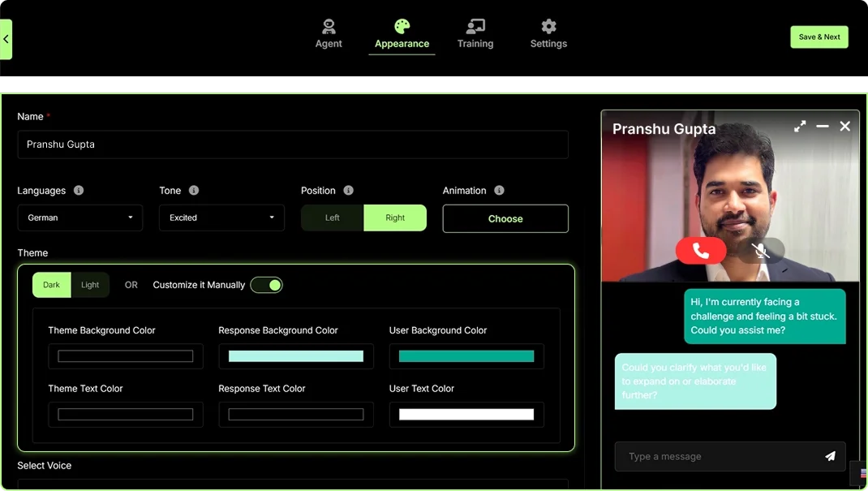The height and width of the screenshot is (491, 868).
Task: Click the avatar video preview
Action: [x=731, y=196]
